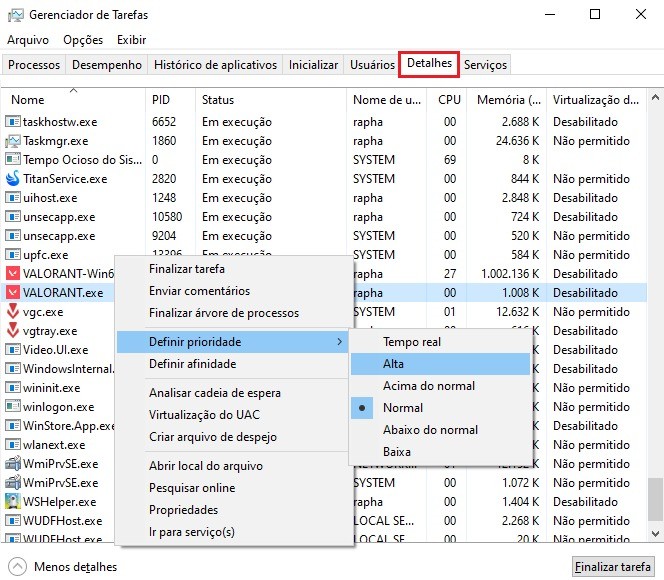664x580 pixels.
Task: Open the Opções menu
Action: tap(83, 40)
